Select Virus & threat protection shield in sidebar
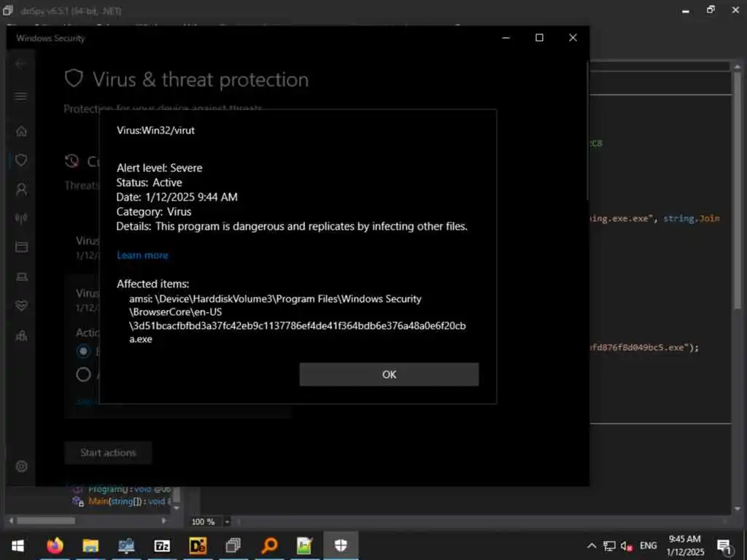 coord(21,160)
